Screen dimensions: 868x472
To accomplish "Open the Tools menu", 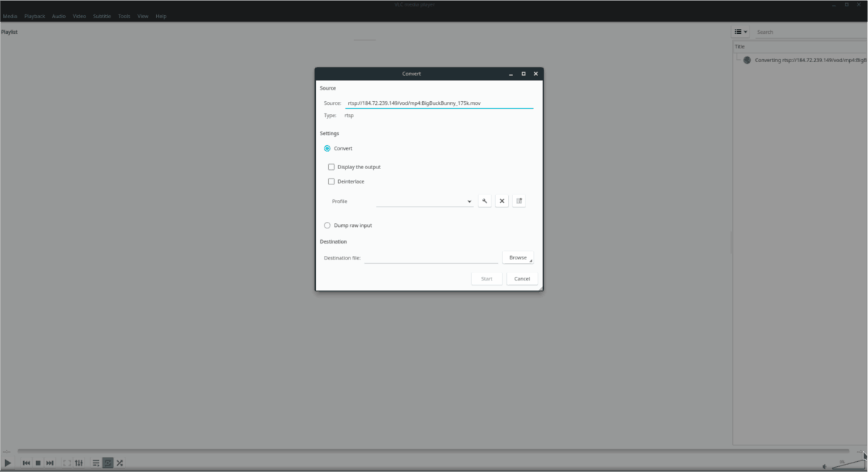I will (x=124, y=16).
